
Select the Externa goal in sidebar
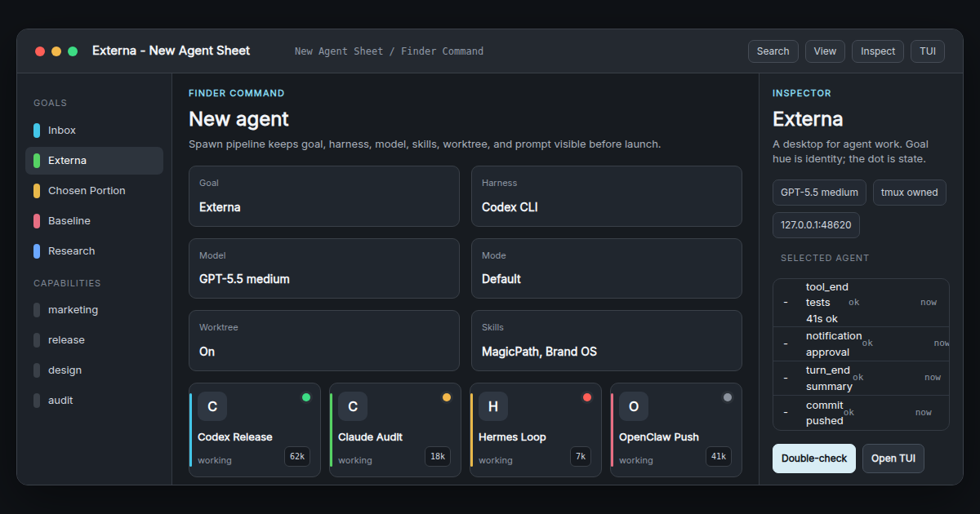coord(94,161)
